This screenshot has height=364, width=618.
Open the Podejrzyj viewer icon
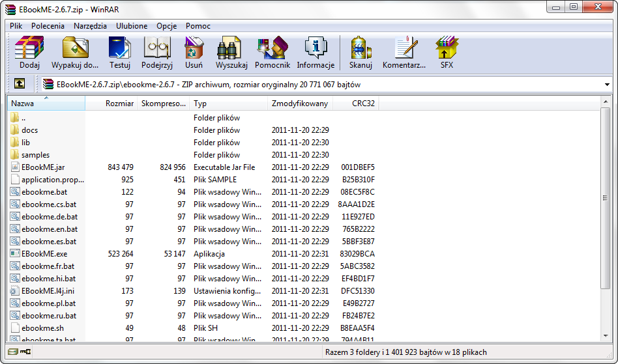tap(157, 48)
